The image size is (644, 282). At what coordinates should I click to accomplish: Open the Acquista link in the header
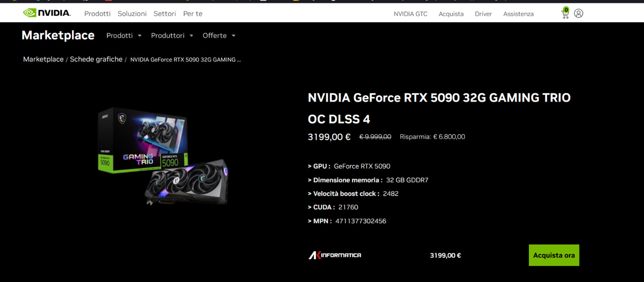pos(451,14)
